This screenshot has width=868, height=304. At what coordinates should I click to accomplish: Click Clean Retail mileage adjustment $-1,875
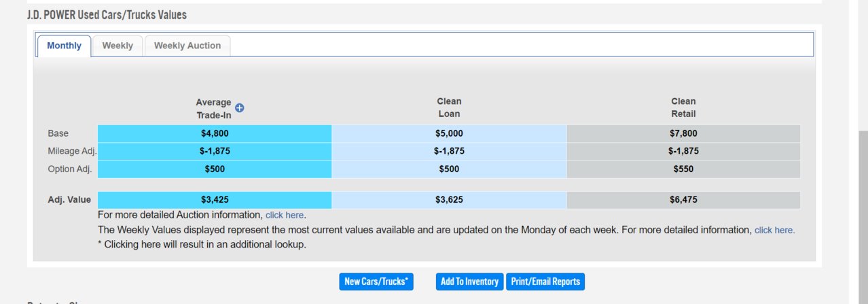pyautogui.click(x=683, y=151)
